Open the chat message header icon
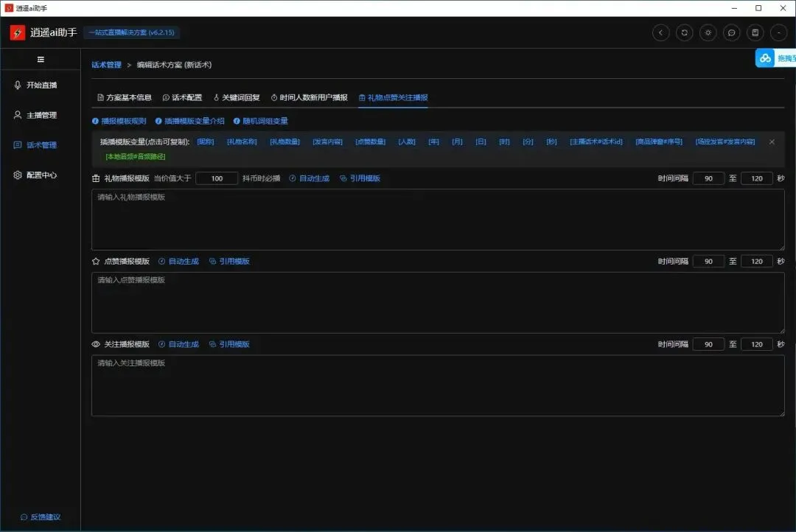796x532 pixels. [x=732, y=33]
